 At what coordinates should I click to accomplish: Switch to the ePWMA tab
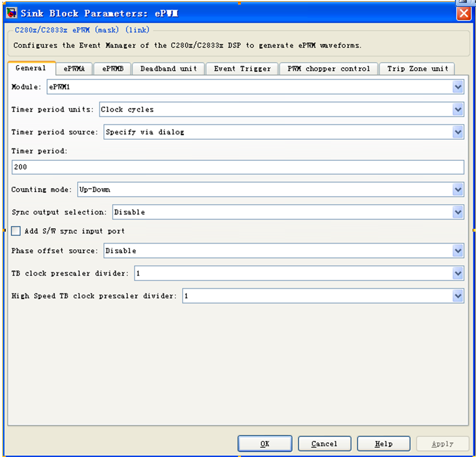pyautogui.click(x=74, y=69)
